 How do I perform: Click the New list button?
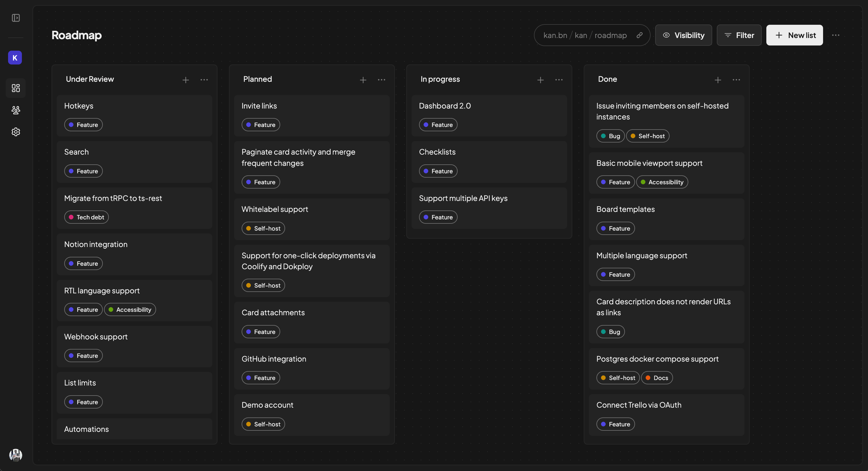795,35
